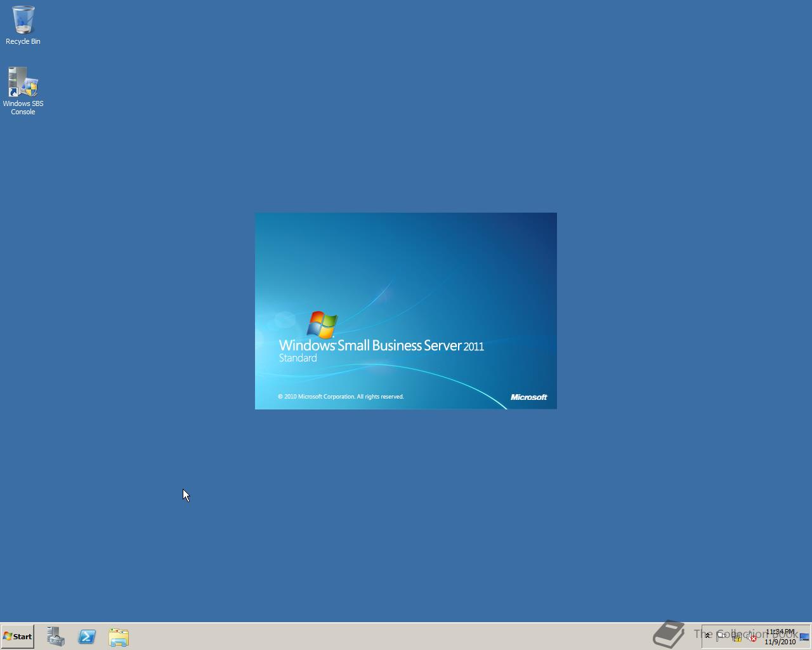Open the clock showing 11:34 PM
This screenshot has height=650, width=812.
(x=780, y=637)
